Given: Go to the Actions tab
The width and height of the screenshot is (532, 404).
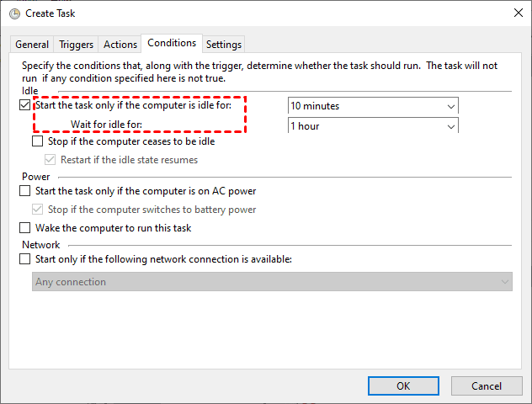Looking at the screenshot, I should point(120,45).
